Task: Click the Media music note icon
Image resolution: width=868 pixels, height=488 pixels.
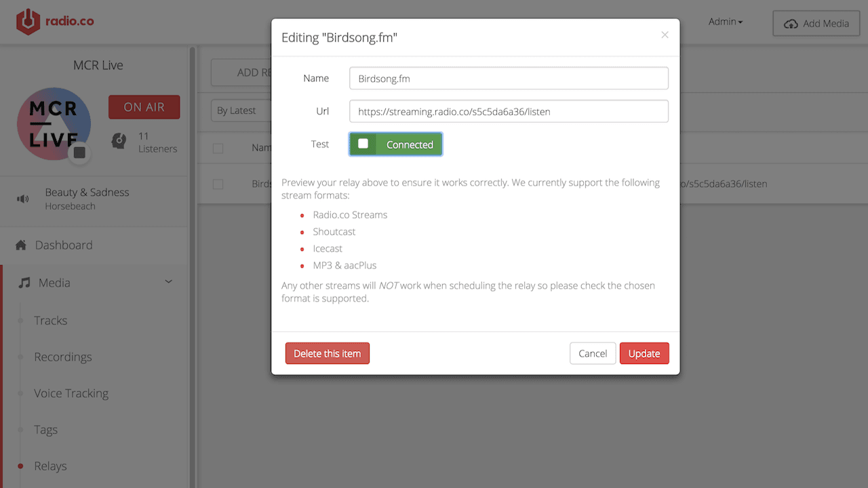Action: tap(24, 283)
